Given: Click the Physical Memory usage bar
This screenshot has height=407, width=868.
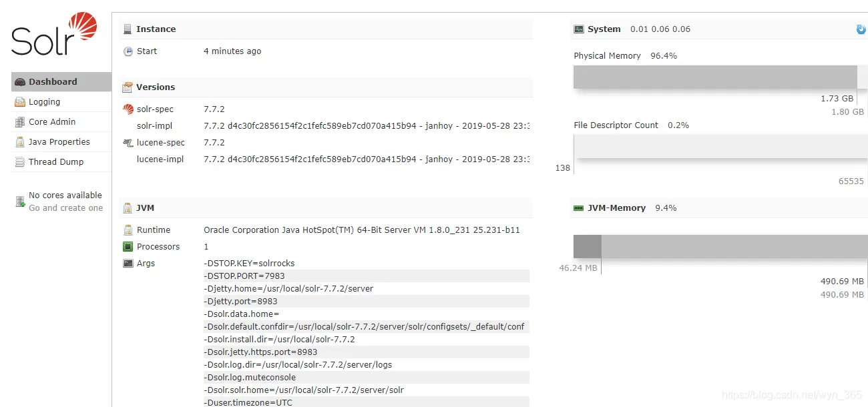Looking at the screenshot, I should click(714, 77).
